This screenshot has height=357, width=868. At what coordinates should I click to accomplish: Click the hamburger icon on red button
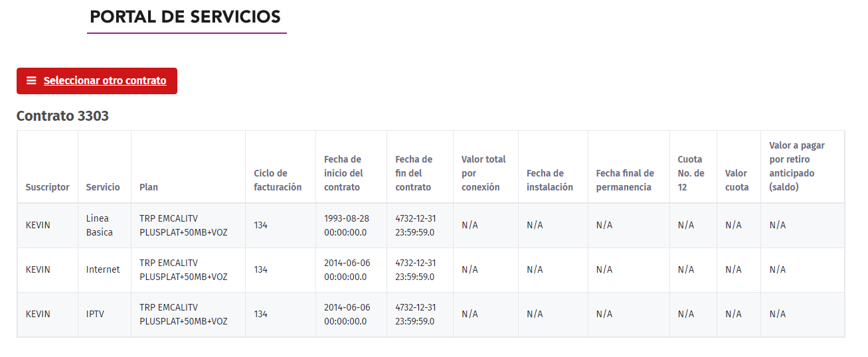click(31, 81)
